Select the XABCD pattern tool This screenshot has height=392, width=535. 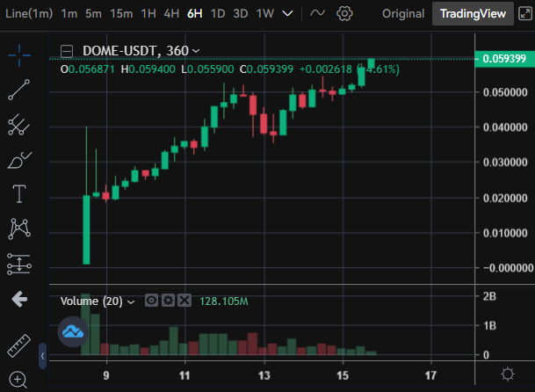tap(19, 229)
